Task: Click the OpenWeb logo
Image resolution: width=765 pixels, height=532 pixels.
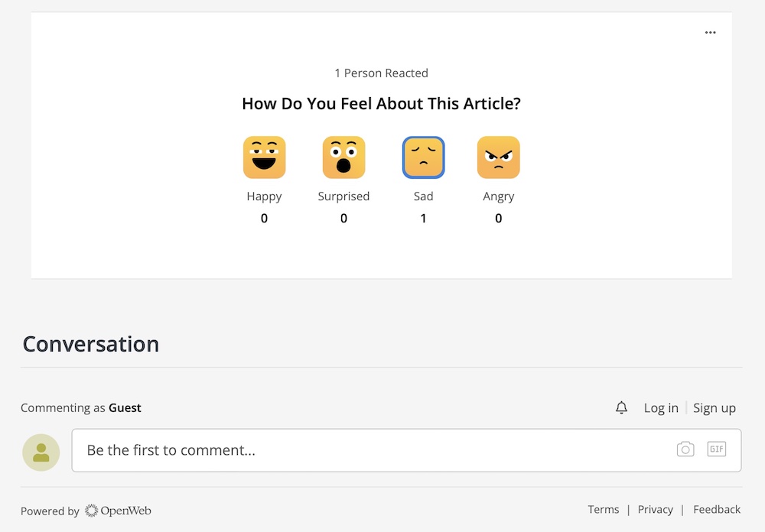Action: (118, 511)
